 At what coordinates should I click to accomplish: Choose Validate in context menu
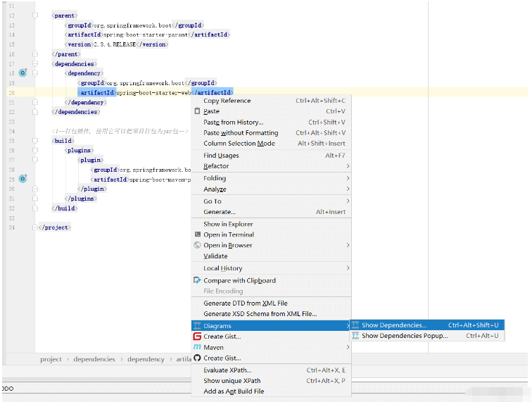271,256
